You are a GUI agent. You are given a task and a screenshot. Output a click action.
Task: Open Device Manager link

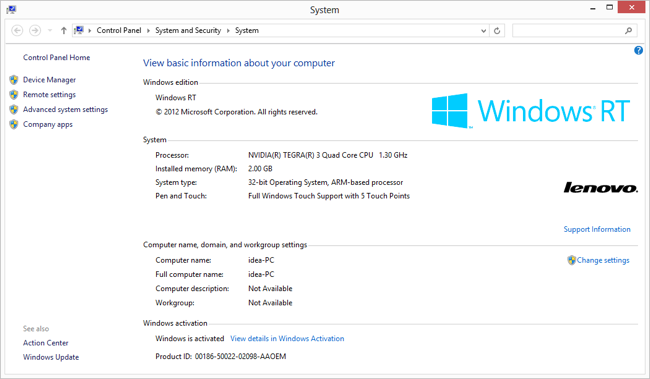49,80
